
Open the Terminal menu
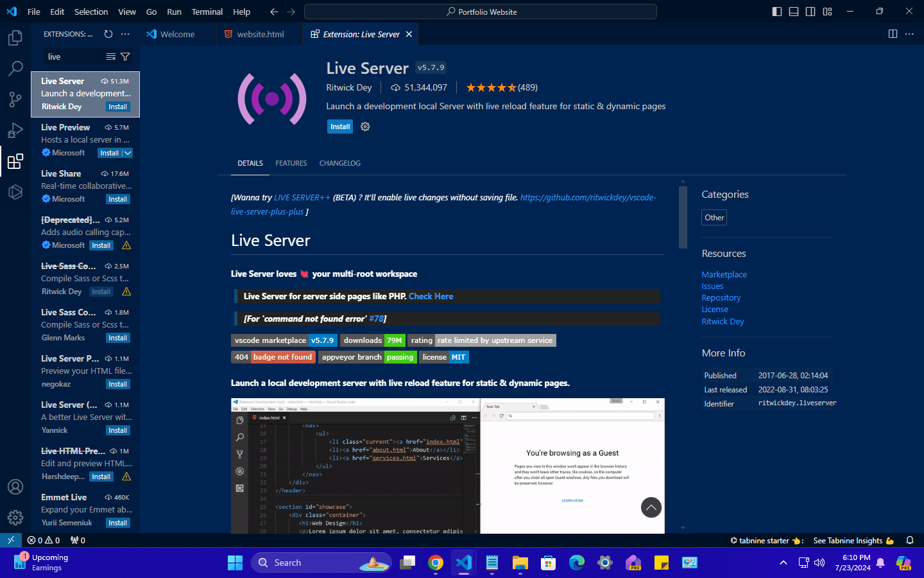pos(207,12)
